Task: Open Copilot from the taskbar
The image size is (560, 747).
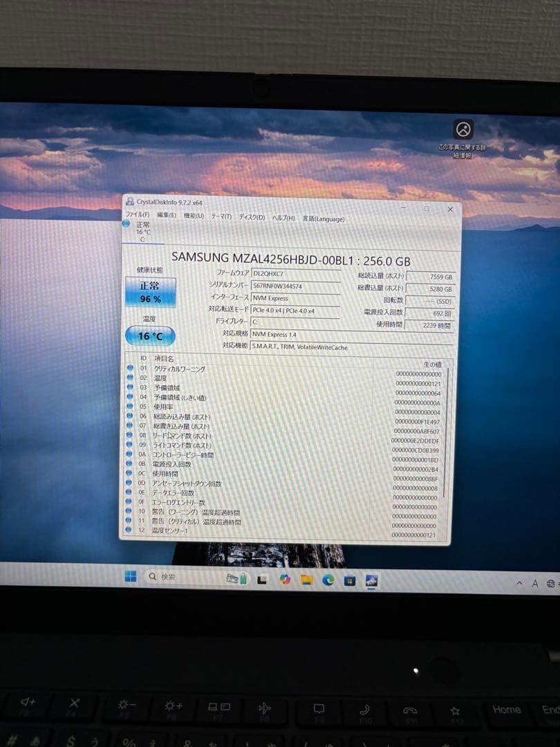Action: [285, 580]
